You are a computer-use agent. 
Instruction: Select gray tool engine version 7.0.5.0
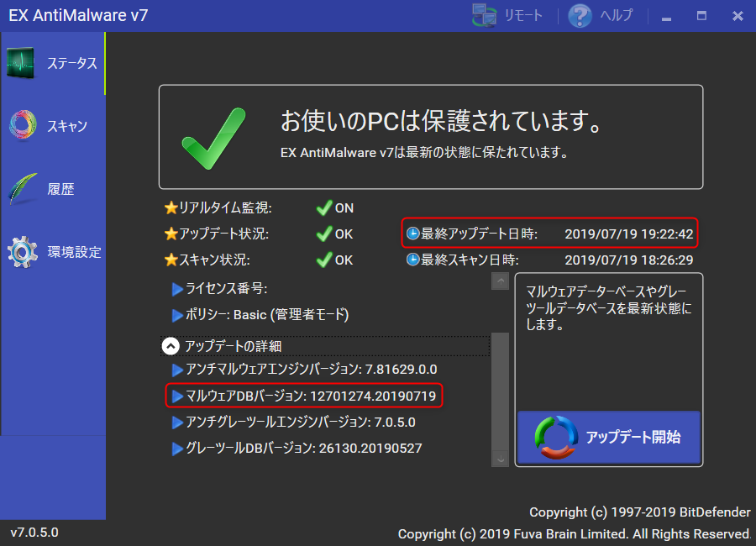395,423
